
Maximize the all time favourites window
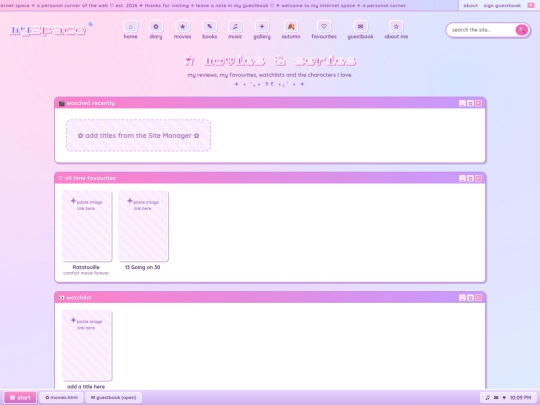470,178
